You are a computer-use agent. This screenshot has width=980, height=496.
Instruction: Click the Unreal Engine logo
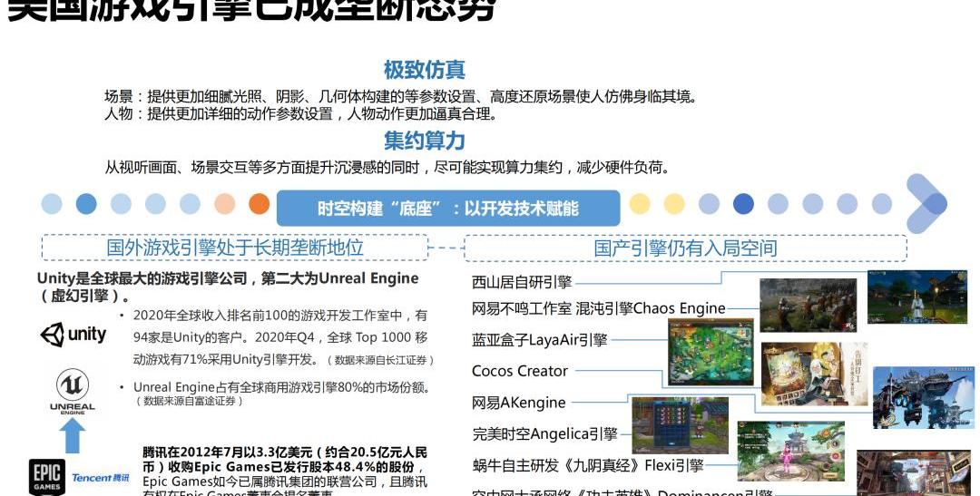73,392
